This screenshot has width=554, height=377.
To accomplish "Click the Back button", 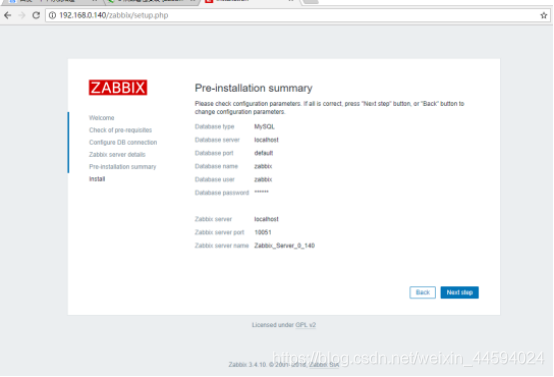I will point(422,292).
